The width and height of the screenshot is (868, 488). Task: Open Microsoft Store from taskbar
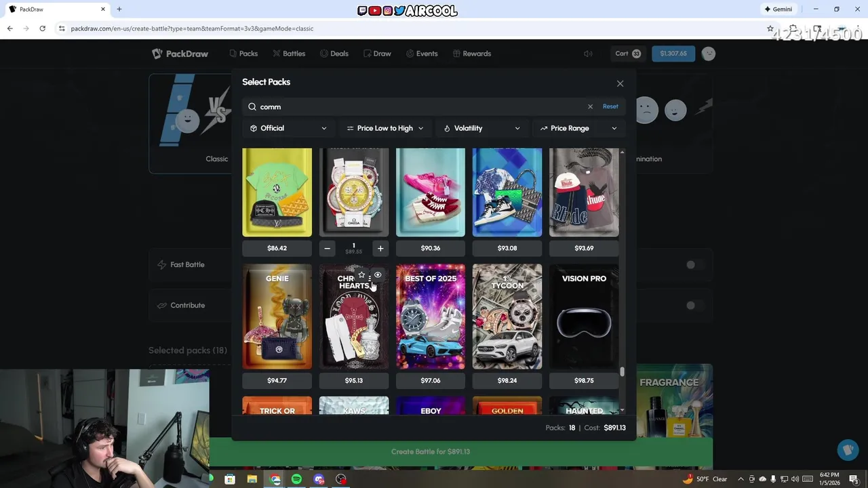[x=230, y=479]
